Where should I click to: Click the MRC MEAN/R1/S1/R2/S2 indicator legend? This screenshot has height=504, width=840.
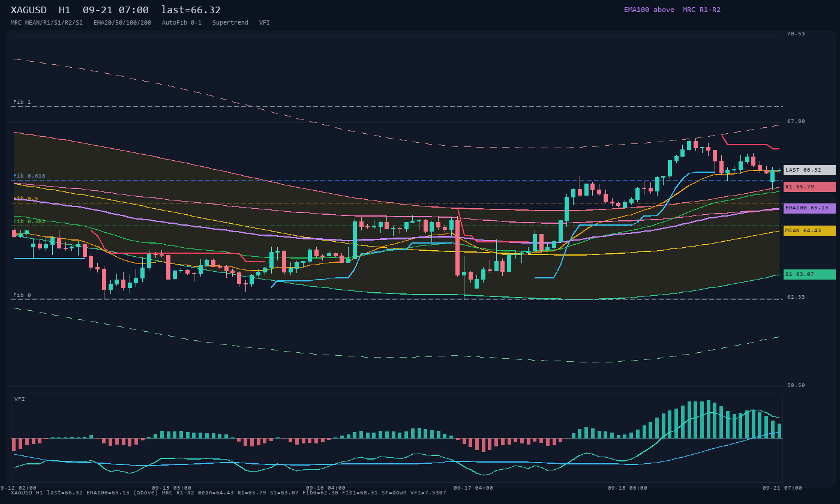47,22
